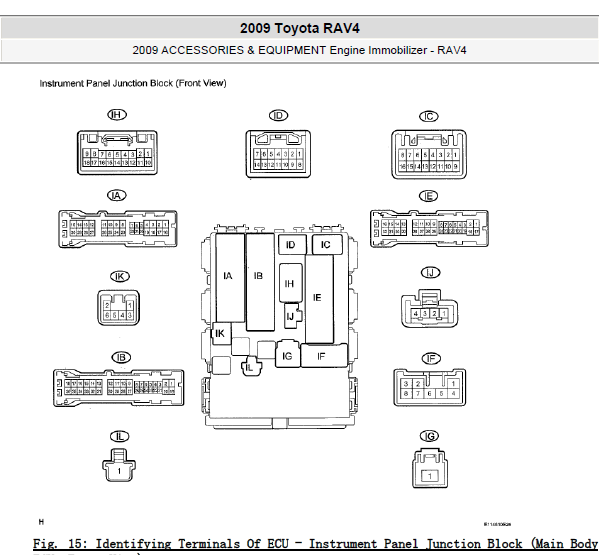Image resolution: width=599 pixels, height=555 pixels.
Task: Click the IG slot in the central junction block
Action: (x=287, y=355)
